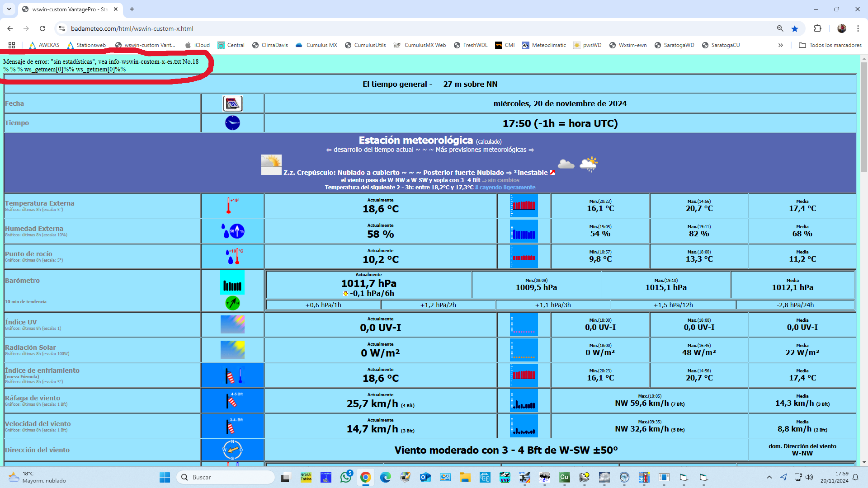Click the barometer bar graph icon
This screenshot has width=868, height=488.
click(x=232, y=283)
